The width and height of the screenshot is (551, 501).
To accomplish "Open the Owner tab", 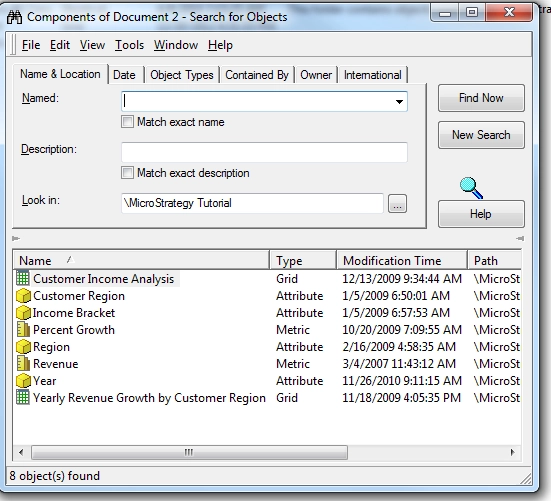I will point(316,75).
